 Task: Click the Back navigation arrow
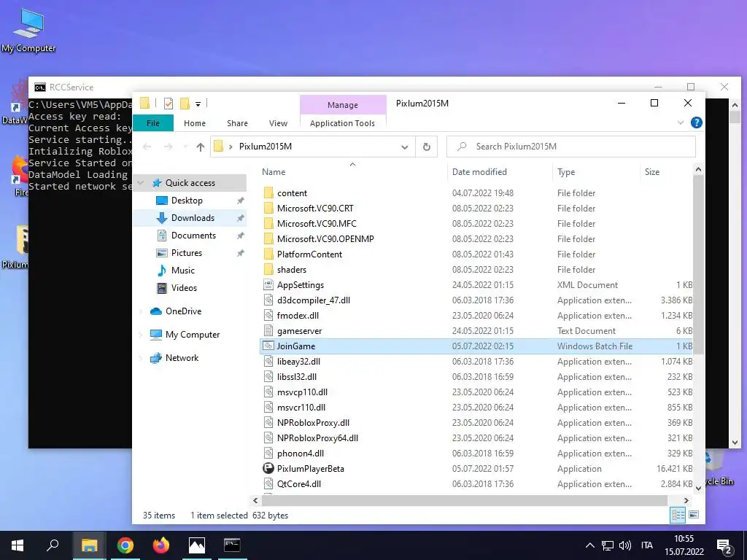[x=147, y=147]
